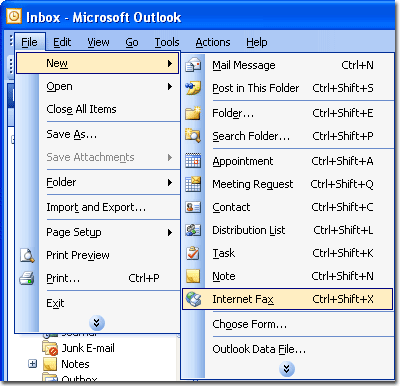Click the new Folder icon

coord(193,113)
